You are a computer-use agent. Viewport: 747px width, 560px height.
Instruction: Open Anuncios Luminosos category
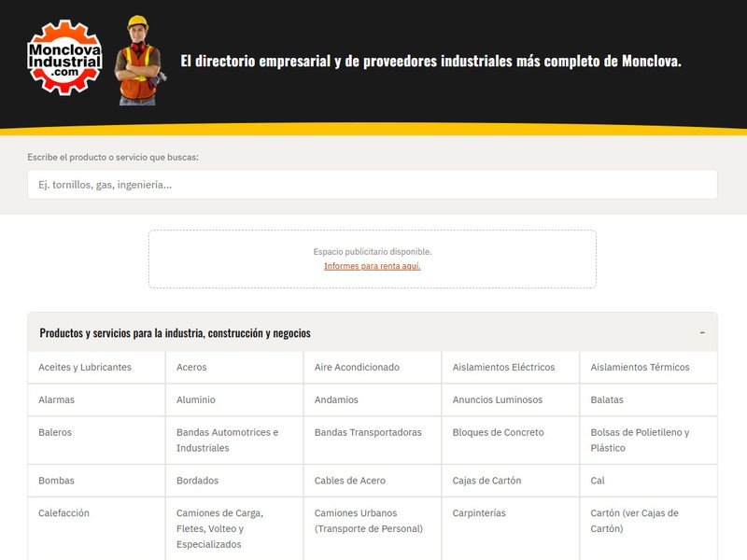coord(498,399)
